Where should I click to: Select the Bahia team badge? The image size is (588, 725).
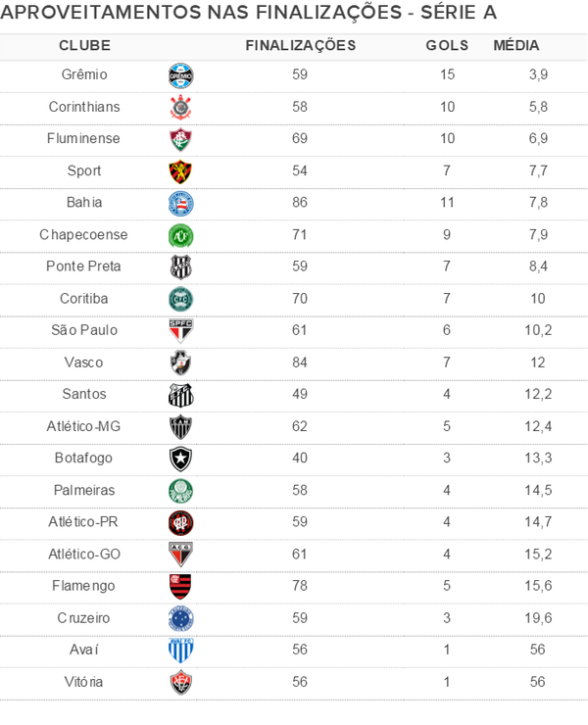[180, 203]
